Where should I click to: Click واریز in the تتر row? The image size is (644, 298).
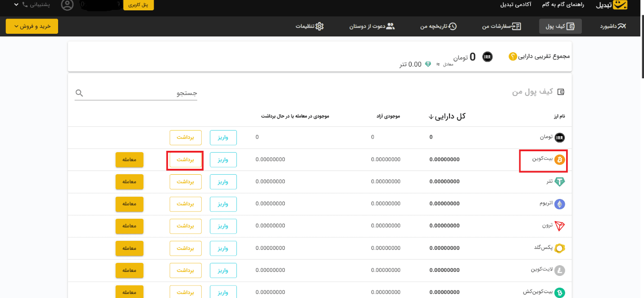(x=223, y=182)
